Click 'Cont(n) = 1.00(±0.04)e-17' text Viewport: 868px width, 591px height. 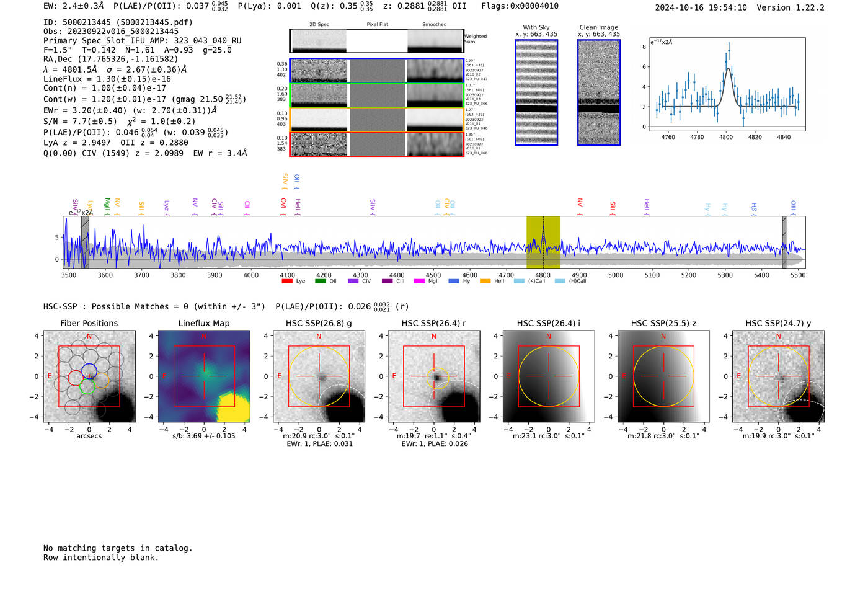point(105,88)
